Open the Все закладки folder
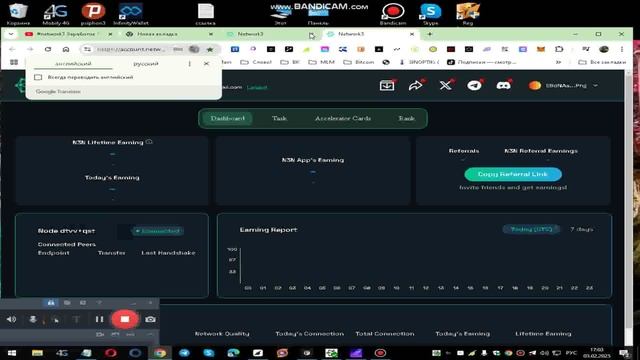This screenshot has height=360, width=640. [x=603, y=62]
